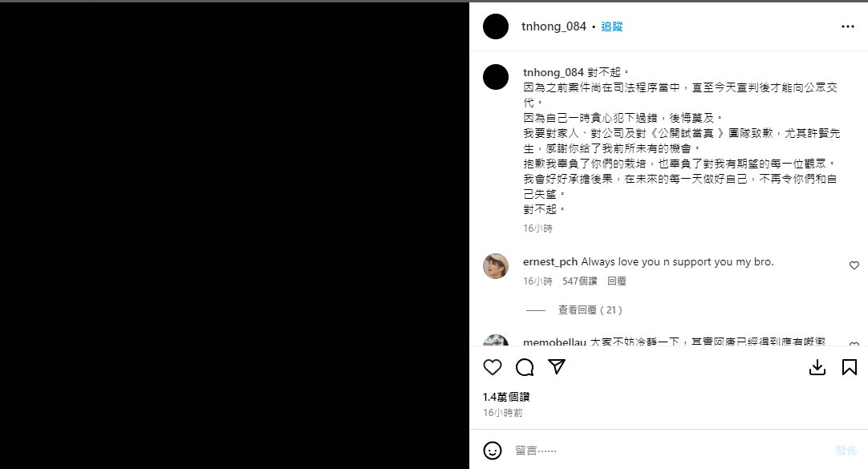Follow tnhong_084 via 追蹤 link
Screen dimensions: 868x469
pyautogui.click(x=612, y=26)
